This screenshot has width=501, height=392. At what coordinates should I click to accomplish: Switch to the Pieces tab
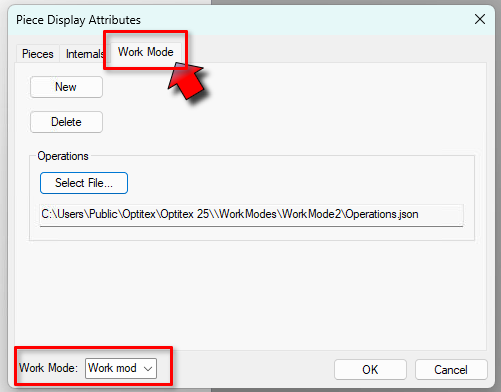(x=38, y=54)
